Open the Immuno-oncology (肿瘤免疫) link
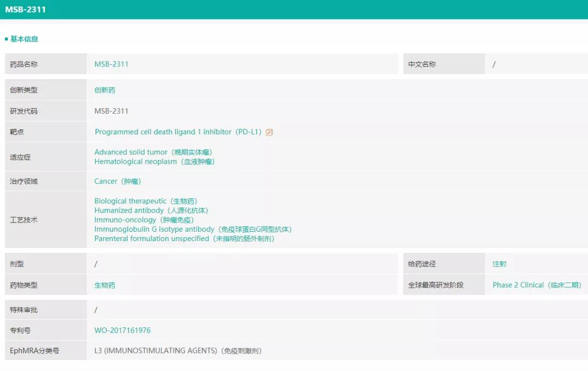This screenshot has height=371, width=588. point(144,220)
